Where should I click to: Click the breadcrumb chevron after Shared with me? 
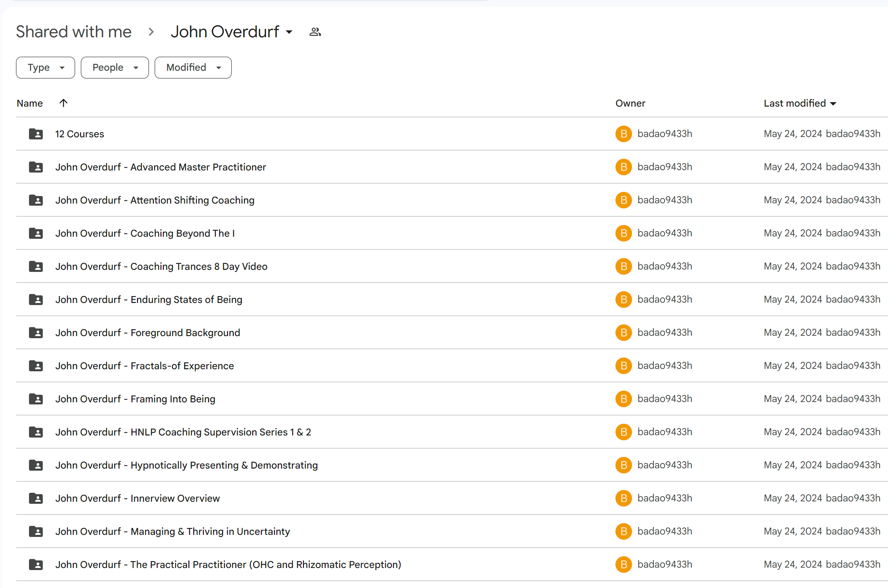pyautogui.click(x=151, y=32)
